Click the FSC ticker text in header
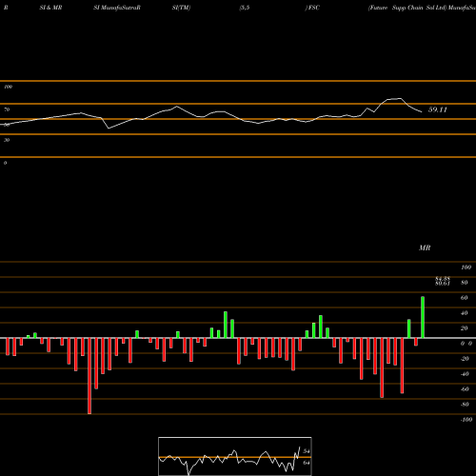This screenshot has width=476, height=476. 313,8
